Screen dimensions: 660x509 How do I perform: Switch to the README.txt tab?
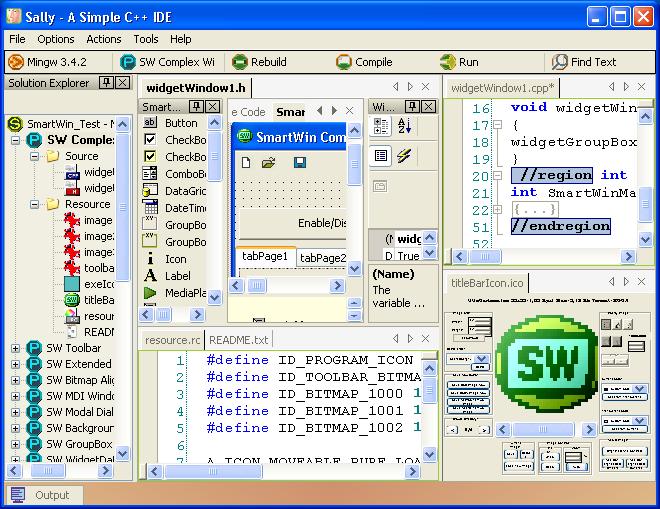click(238, 340)
